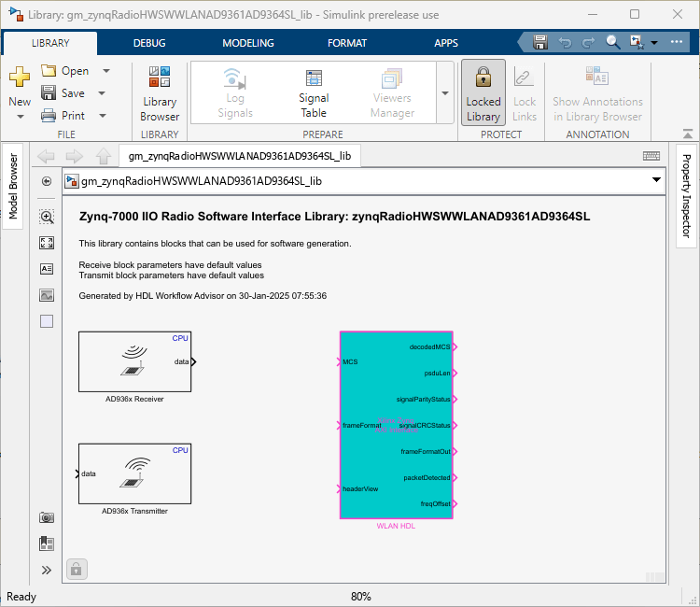Screen dimensions: 700x607
Task: Open the Library Browser
Action: click(160, 93)
